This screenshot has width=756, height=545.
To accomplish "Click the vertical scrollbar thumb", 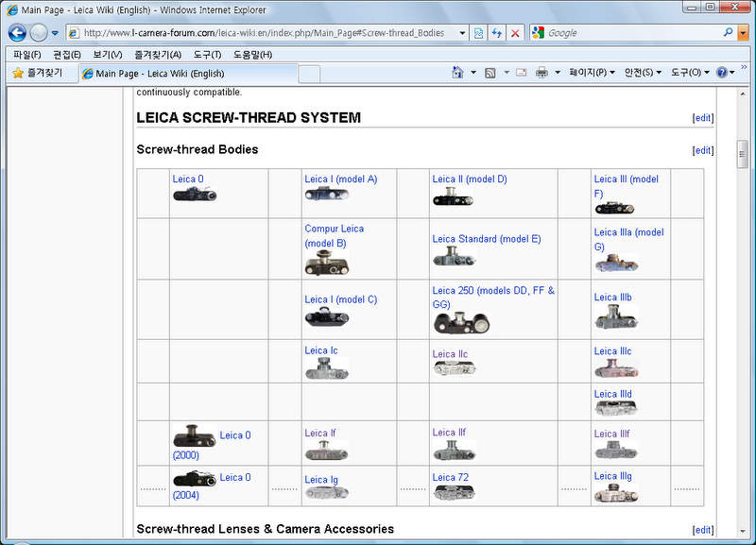I will (x=743, y=154).
